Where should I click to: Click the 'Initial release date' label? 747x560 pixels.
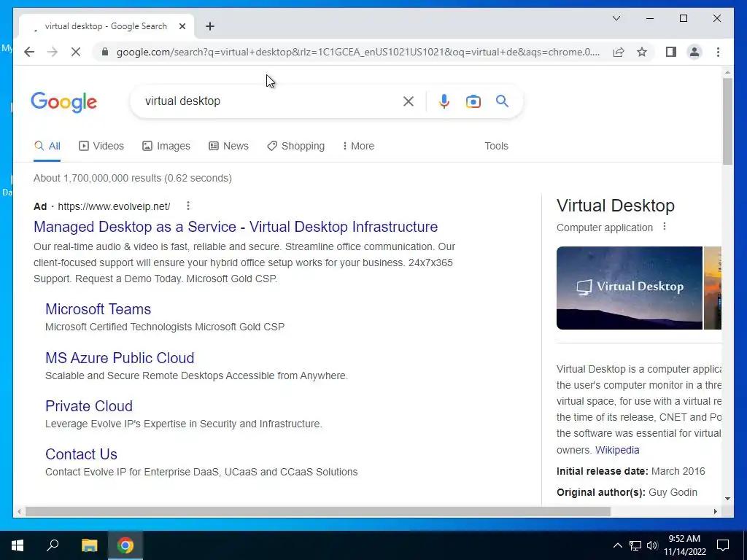[602, 472]
